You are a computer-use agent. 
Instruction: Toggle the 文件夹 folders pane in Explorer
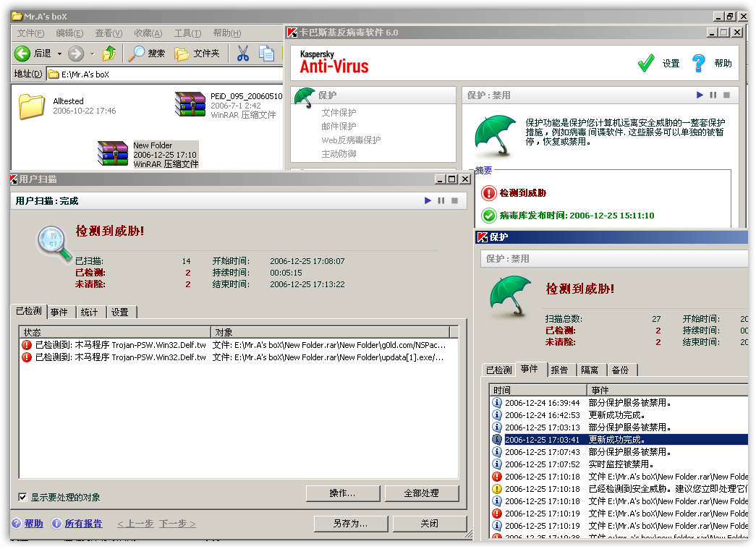point(197,53)
